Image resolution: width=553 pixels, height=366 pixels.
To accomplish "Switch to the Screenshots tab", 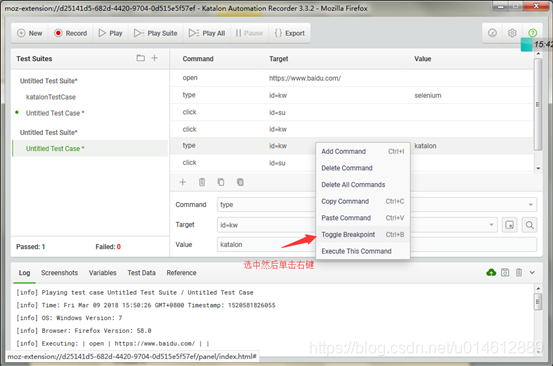I will coord(59,273).
